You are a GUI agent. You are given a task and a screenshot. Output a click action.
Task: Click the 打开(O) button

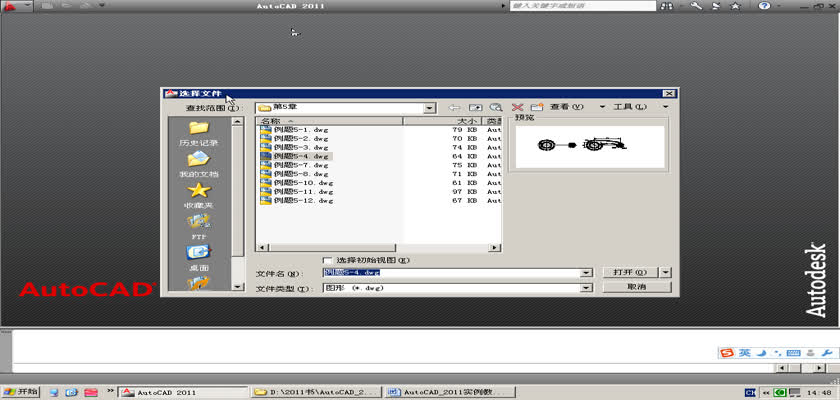pyautogui.click(x=631, y=272)
